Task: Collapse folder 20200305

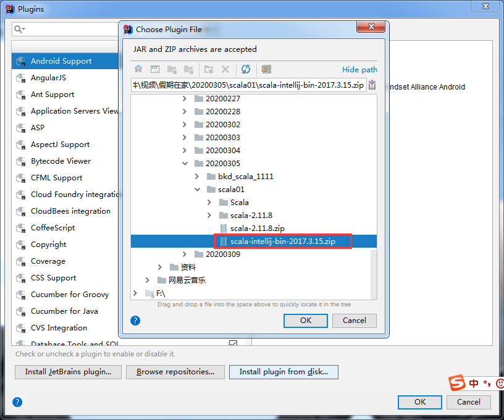Action: (x=185, y=164)
